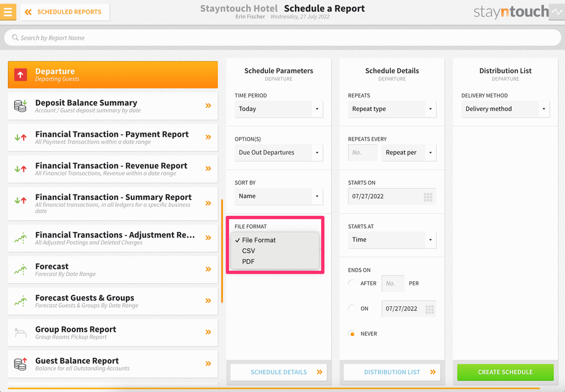This screenshot has width=565, height=392.
Task: Click the orange report list scrollbar
Action: [222, 251]
